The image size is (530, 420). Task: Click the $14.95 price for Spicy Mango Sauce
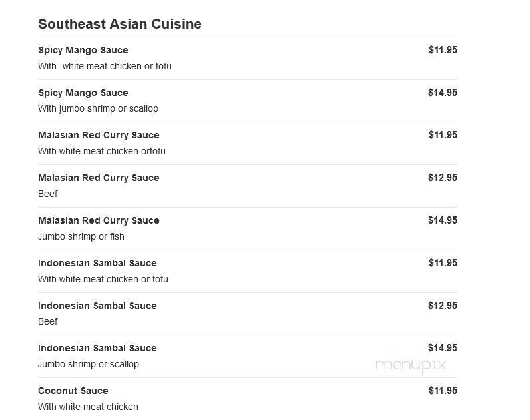point(443,93)
